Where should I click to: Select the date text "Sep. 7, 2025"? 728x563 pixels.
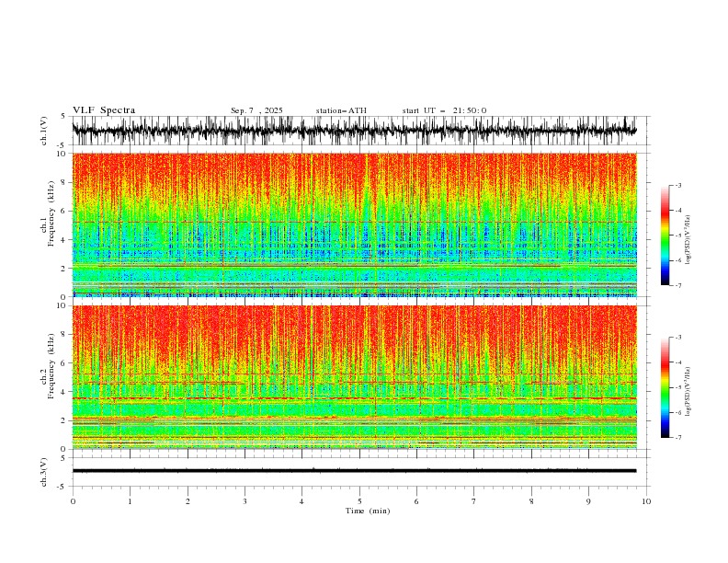(x=256, y=110)
